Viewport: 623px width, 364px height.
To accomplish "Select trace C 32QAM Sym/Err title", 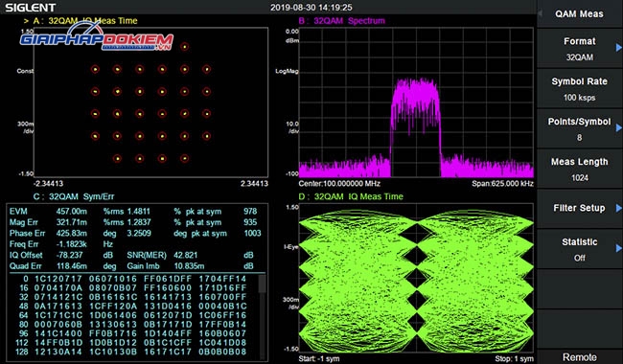I will (74, 196).
